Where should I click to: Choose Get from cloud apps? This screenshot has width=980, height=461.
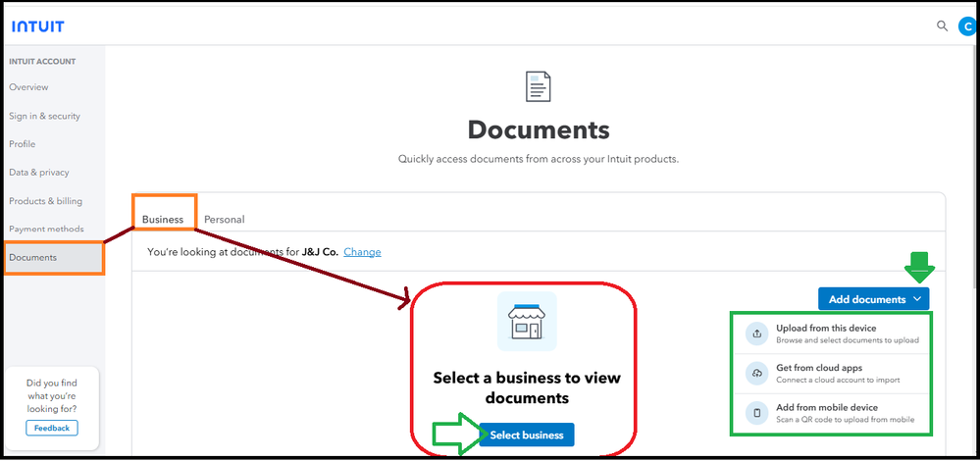pyautogui.click(x=831, y=374)
